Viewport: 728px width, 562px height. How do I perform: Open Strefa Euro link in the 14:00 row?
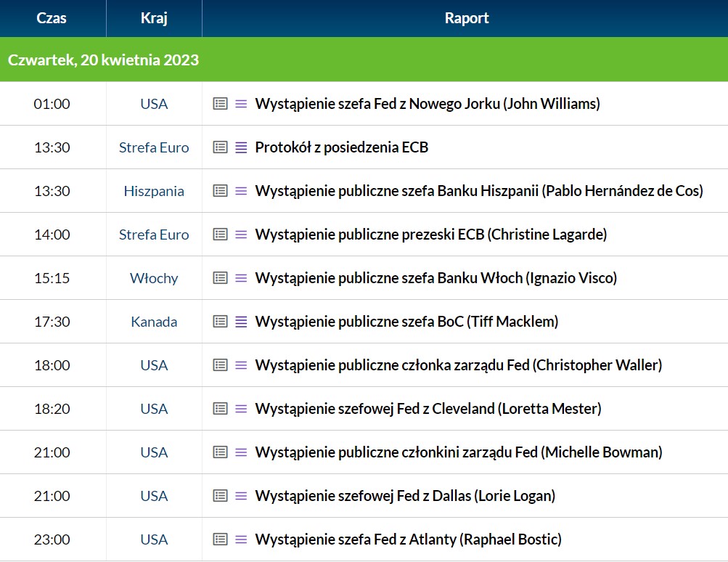coord(154,235)
